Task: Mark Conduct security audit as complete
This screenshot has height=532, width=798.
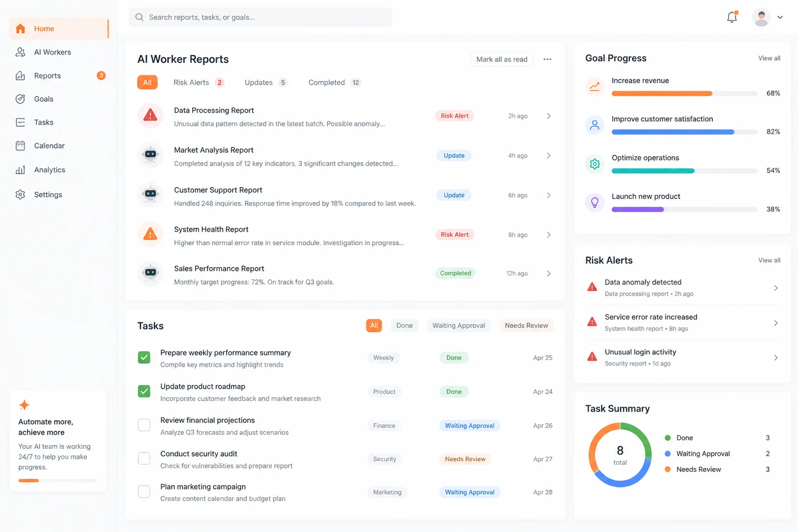Action: (144, 458)
